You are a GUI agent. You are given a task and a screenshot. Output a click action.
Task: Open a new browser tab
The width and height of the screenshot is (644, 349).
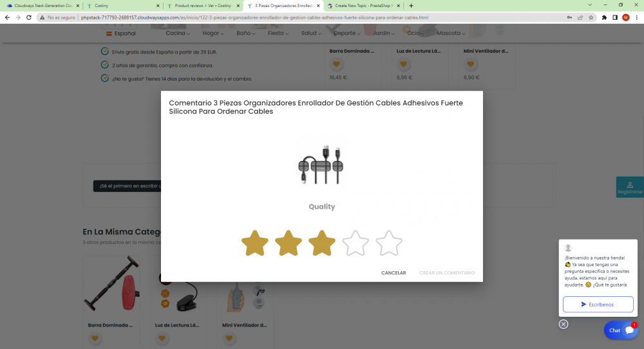411,6
